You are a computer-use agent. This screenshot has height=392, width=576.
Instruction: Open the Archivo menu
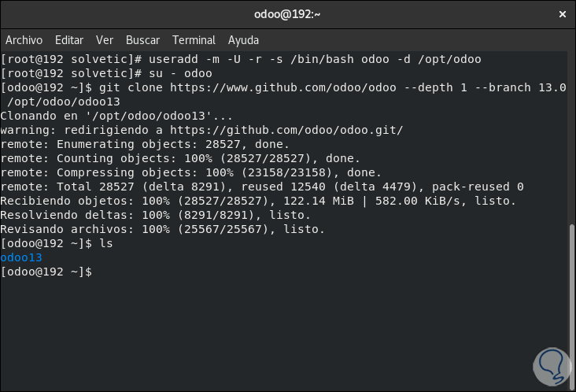pyautogui.click(x=24, y=40)
